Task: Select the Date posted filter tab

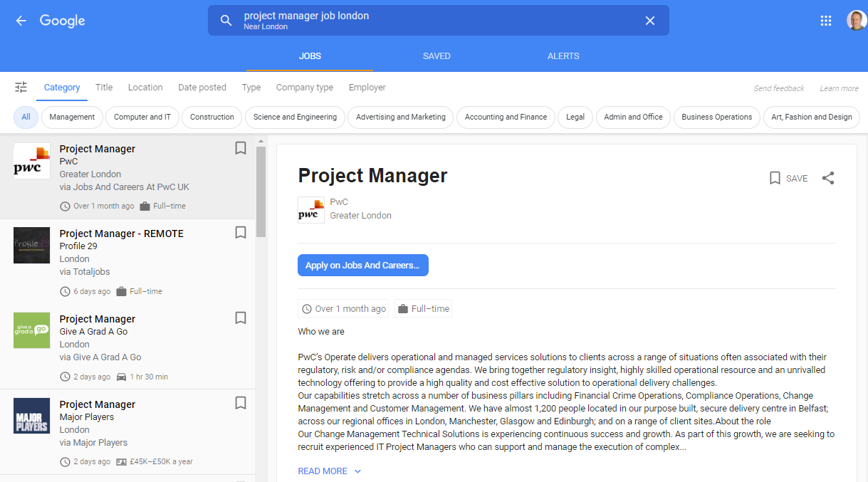Action: point(202,88)
